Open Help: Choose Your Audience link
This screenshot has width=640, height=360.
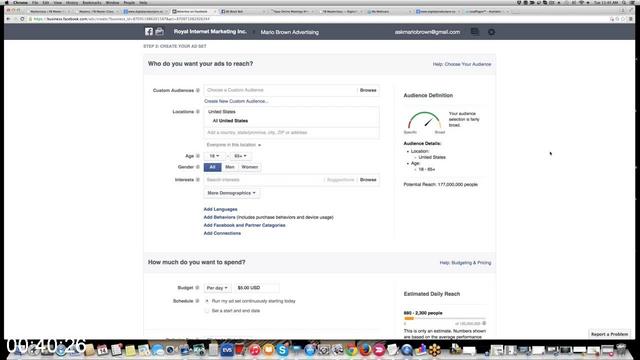462,64
